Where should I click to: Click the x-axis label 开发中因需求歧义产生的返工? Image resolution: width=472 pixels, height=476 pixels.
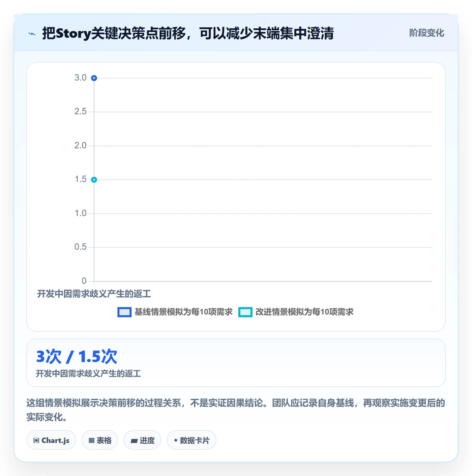point(94,294)
